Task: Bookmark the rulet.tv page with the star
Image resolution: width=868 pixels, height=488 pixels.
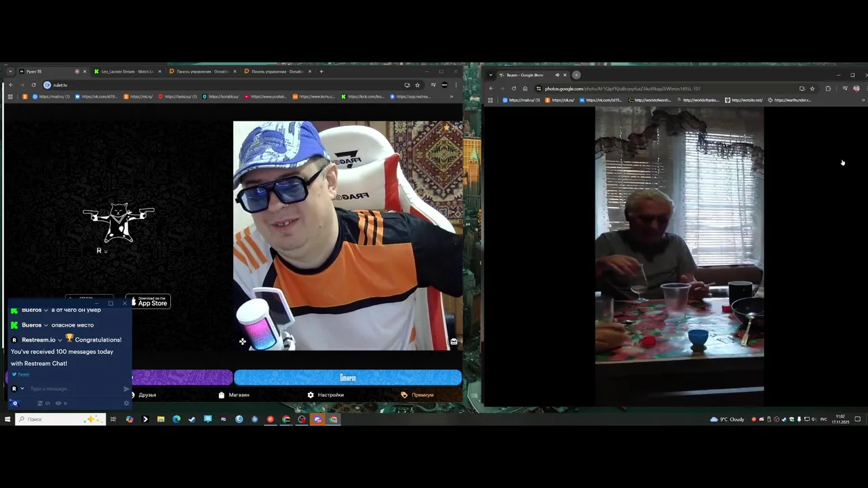Action: (x=417, y=85)
